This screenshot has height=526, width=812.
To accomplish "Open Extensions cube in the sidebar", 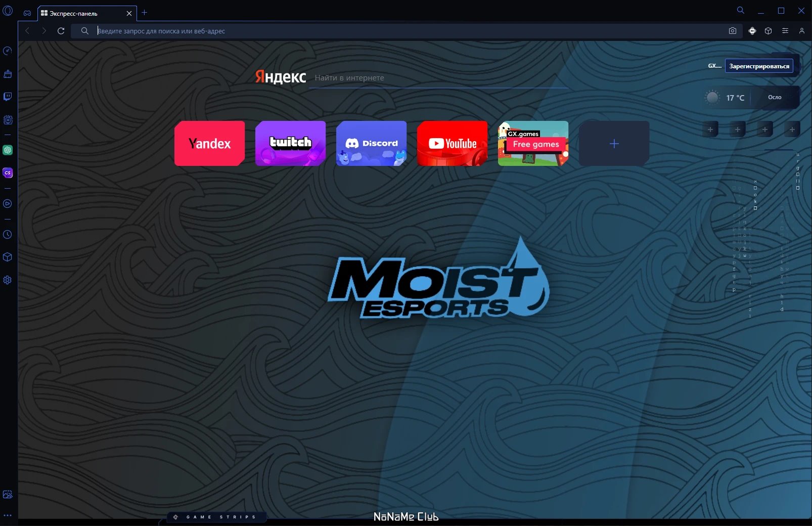I will pyautogui.click(x=8, y=257).
